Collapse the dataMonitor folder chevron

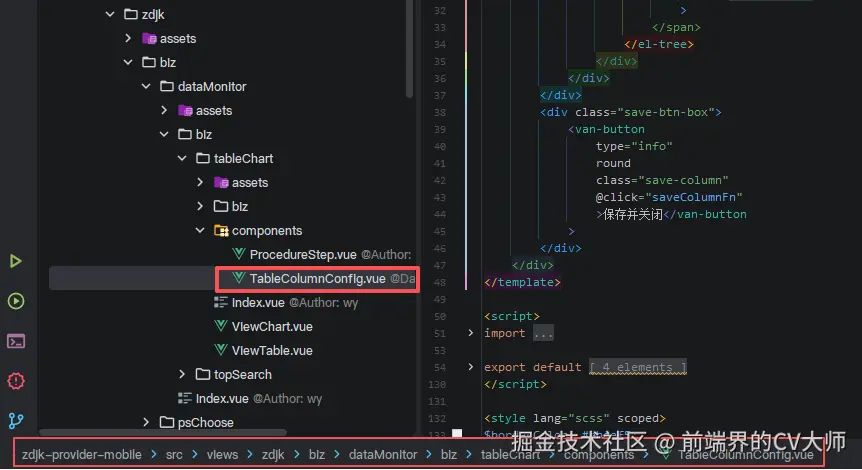146,86
